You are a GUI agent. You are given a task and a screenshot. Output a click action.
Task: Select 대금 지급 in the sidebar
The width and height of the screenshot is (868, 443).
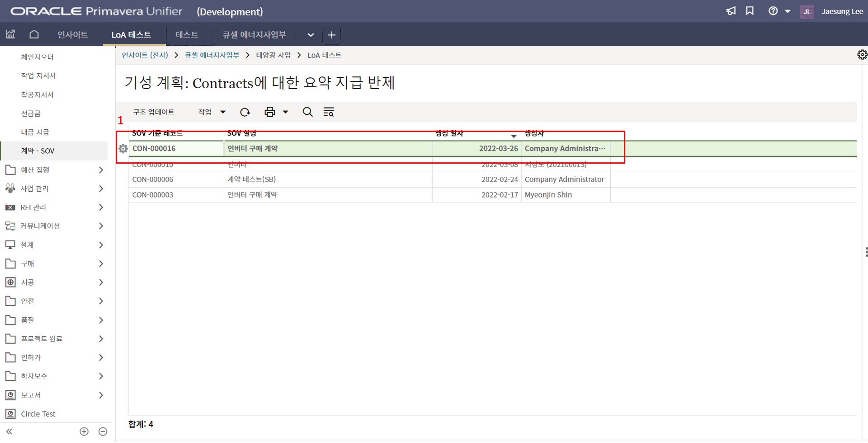[35, 132]
